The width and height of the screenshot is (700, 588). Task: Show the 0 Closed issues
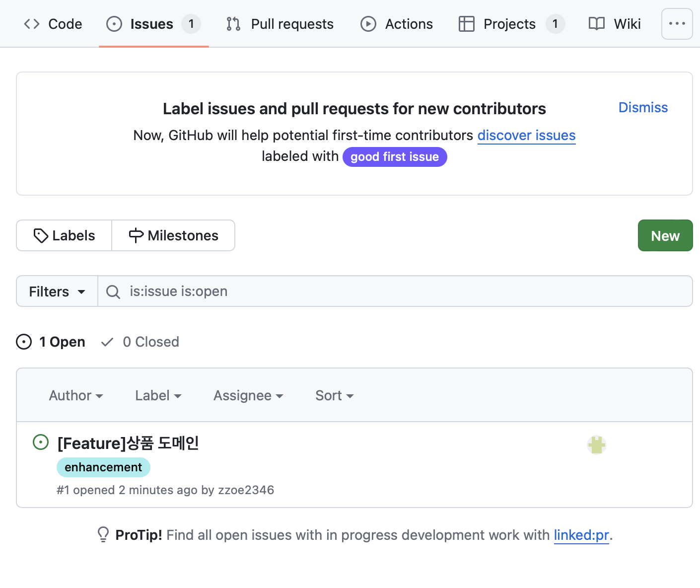(x=140, y=342)
